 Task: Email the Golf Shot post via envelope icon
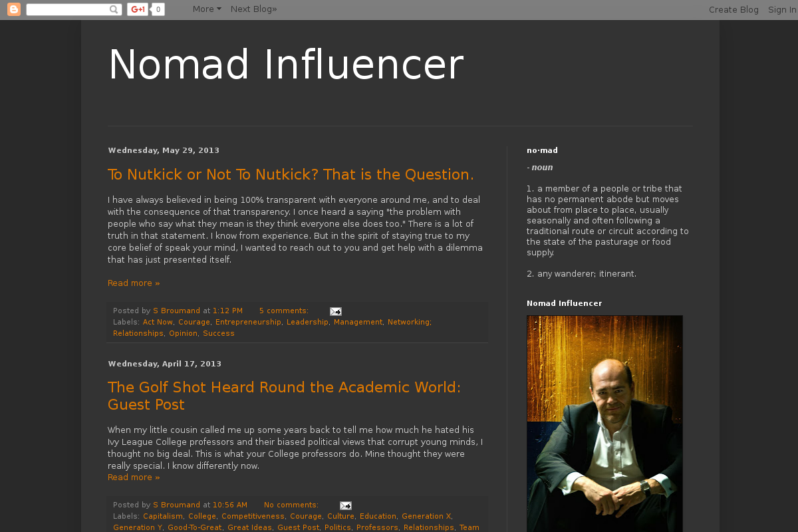tap(346, 505)
